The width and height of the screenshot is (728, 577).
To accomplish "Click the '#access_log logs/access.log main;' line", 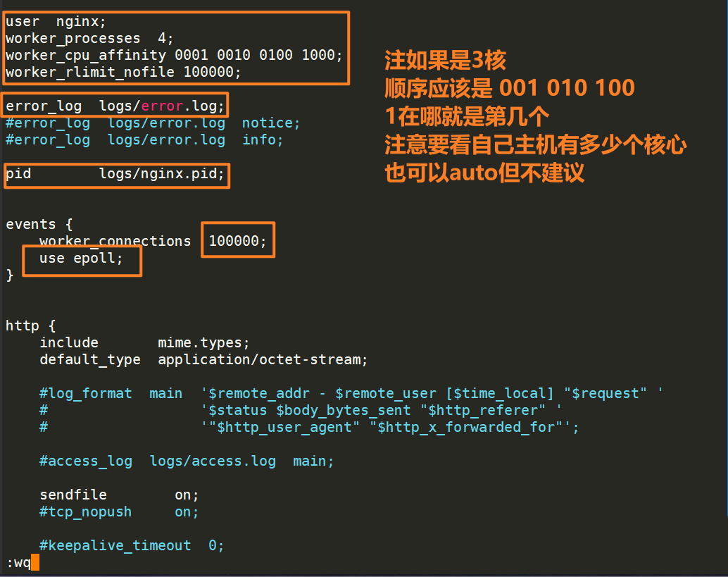I will (x=187, y=461).
